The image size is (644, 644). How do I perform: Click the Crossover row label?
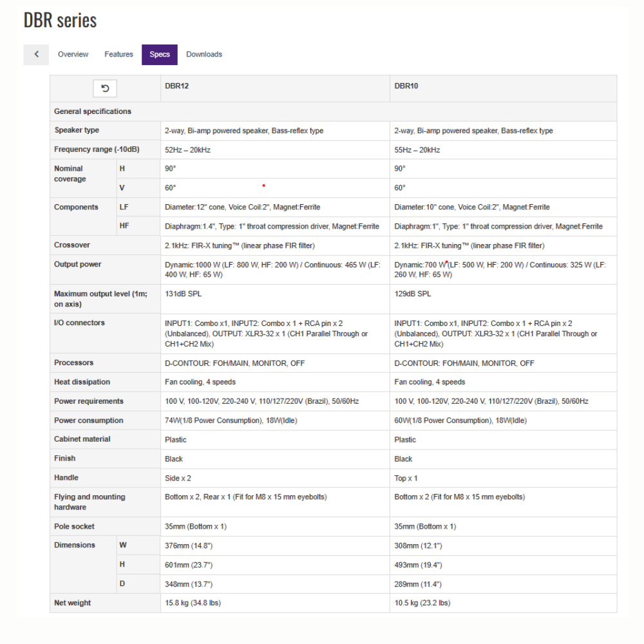pos(72,245)
